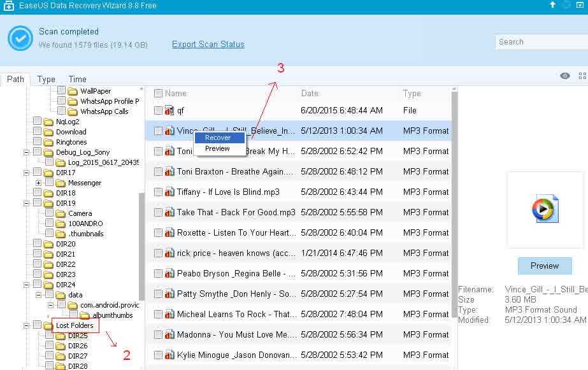Image resolution: width=588 pixels, height=370 pixels.
Task: Open the file preview filter eye icon
Action: point(565,76)
